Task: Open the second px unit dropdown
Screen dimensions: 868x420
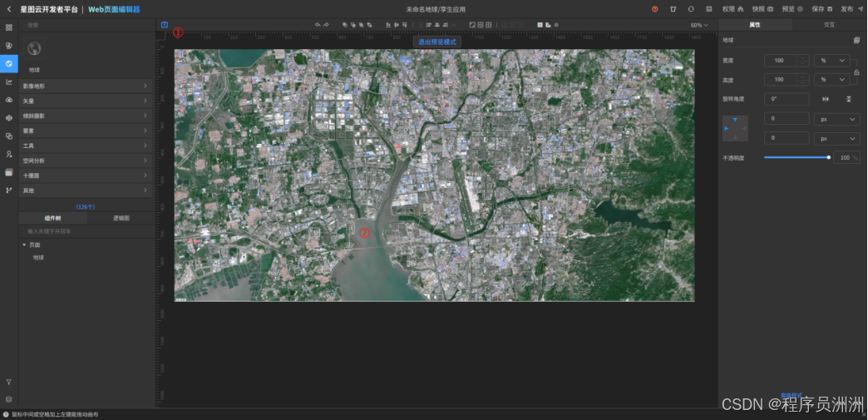Action: (x=837, y=139)
